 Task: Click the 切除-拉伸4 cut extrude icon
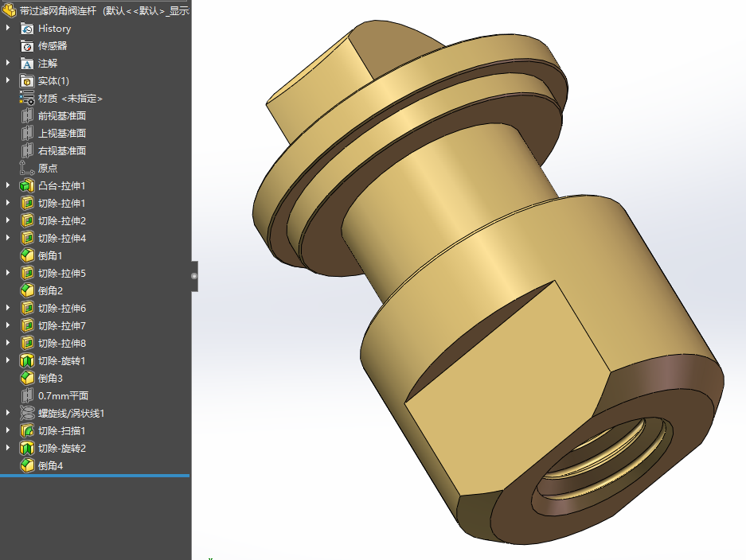point(27,238)
